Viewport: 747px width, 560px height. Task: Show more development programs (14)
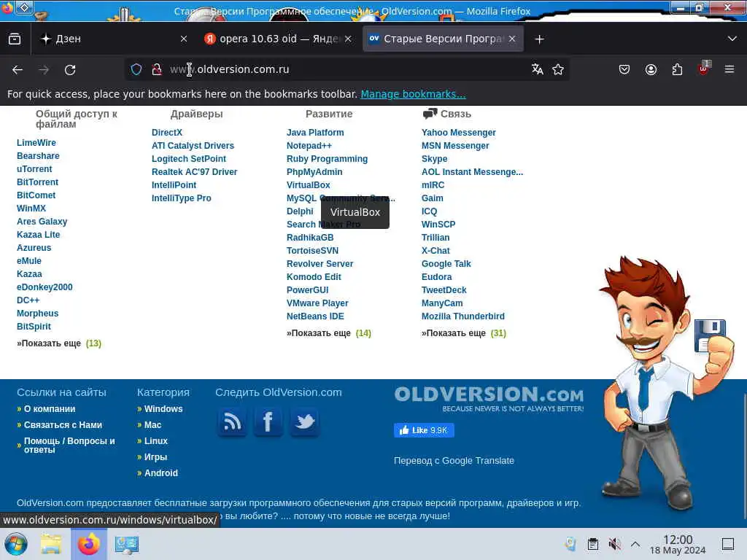point(329,333)
